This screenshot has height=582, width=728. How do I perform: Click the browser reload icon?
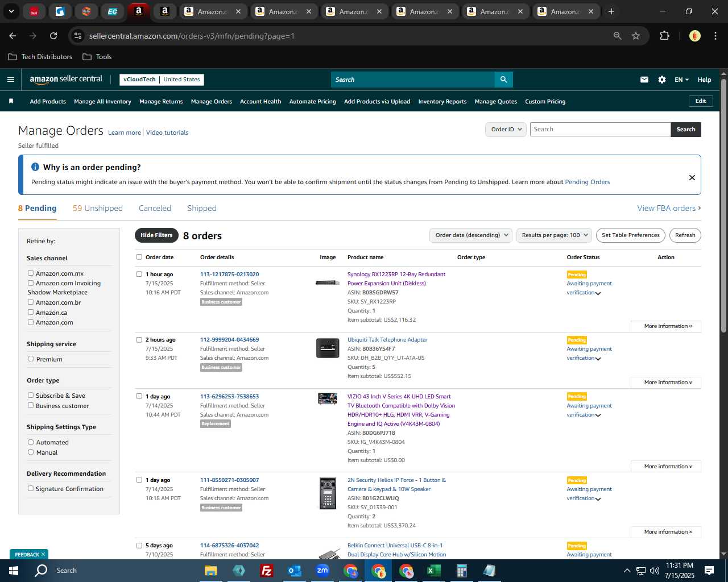click(x=53, y=36)
